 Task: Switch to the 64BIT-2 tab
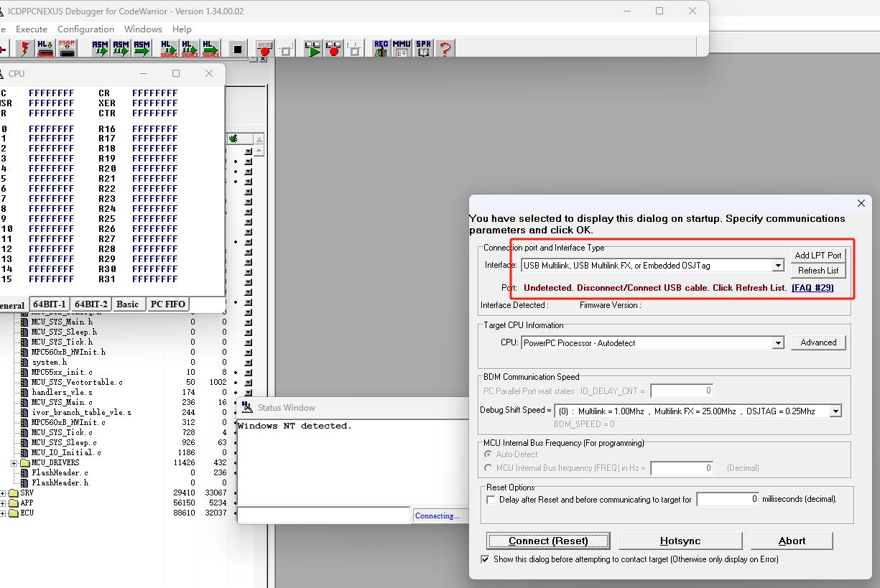91,304
